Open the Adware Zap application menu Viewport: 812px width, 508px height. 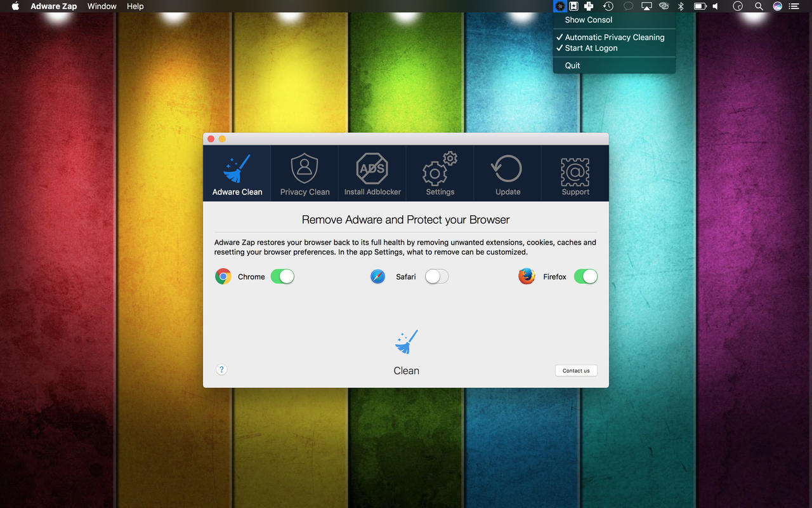point(54,6)
